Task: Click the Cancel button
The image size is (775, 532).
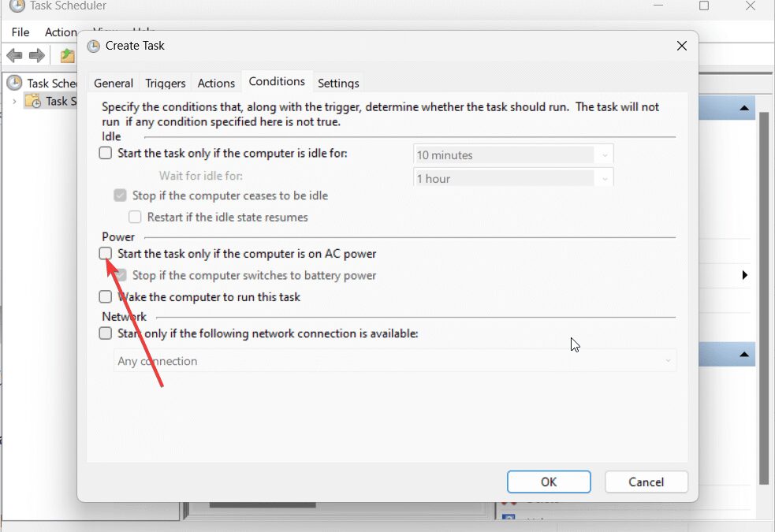Action: click(x=646, y=482)
